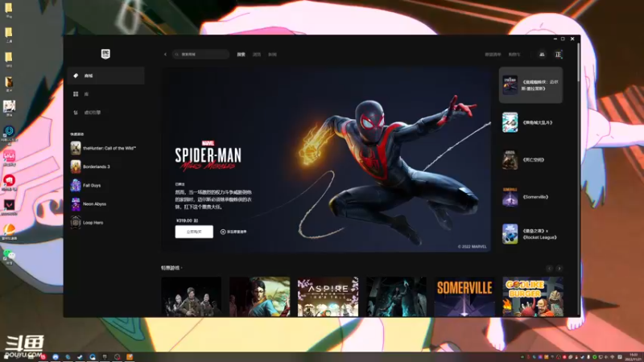Image resolution: width=644 pixels, height=362 pixels.
Task: Open the Wishlist link in top bar
Action: click(493, 54)
